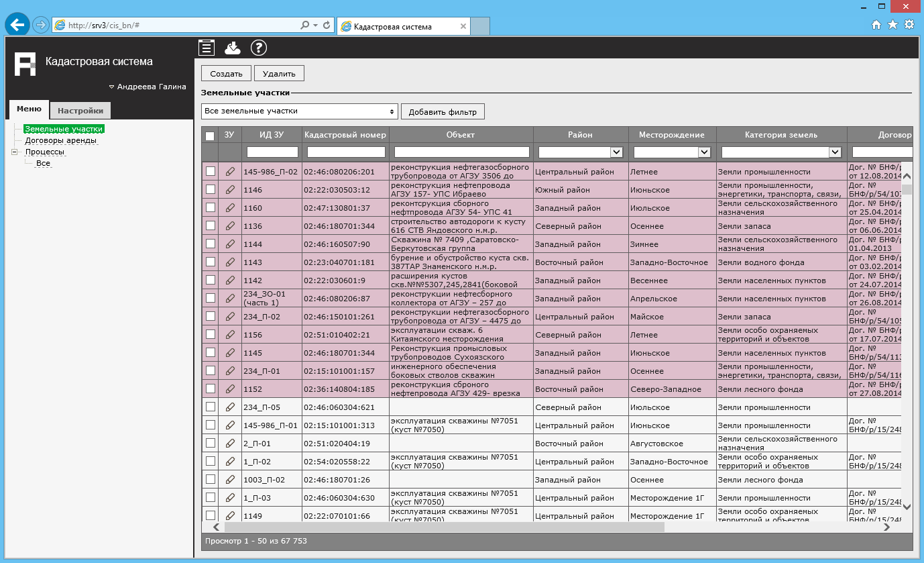Viewport: 924px width, 563px height.
Task: Click the browser forward arrow button
Action: 40,25
